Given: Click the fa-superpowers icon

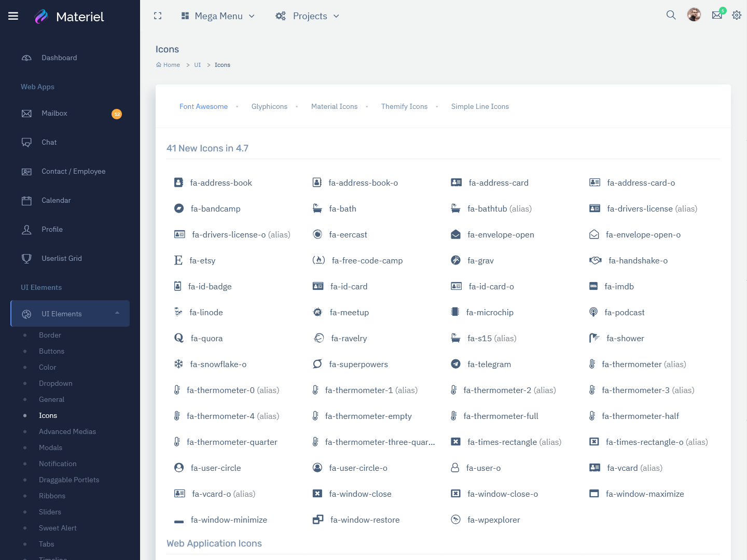Looking at the screenshot, I should tap(317, 364).
